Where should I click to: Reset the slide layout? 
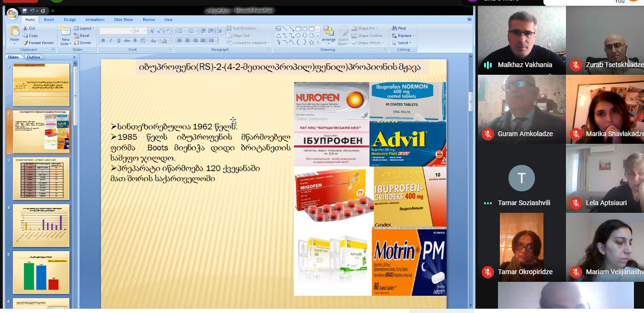coord(82,35)
